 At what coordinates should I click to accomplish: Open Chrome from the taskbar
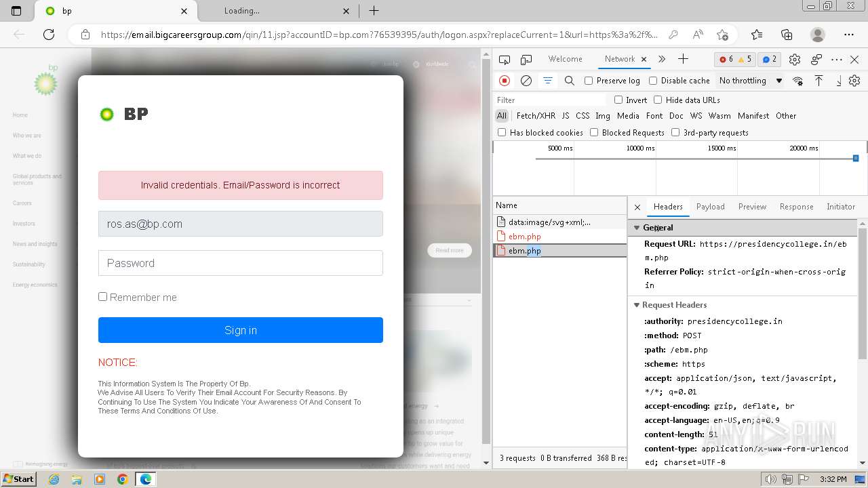122,479
